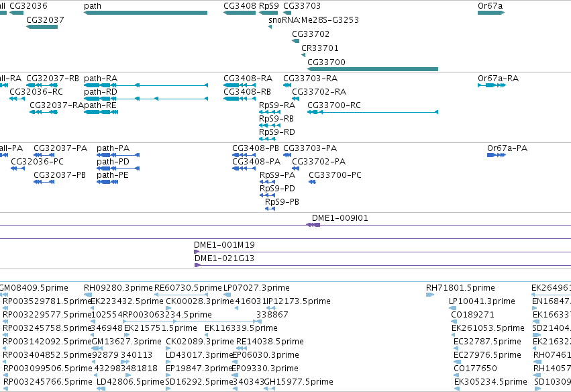This screenshot has height=392, width=571.
Task: Click the CG33702 gene label
Action: point(311,34)
